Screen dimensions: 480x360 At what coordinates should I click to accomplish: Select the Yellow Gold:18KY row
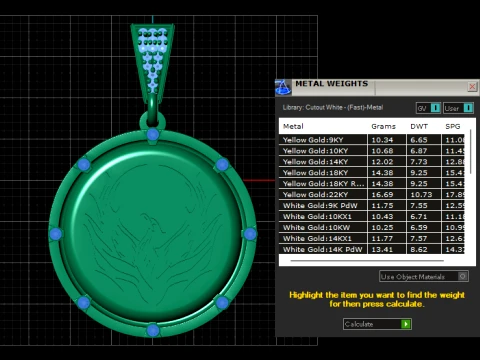click(372, 173)
